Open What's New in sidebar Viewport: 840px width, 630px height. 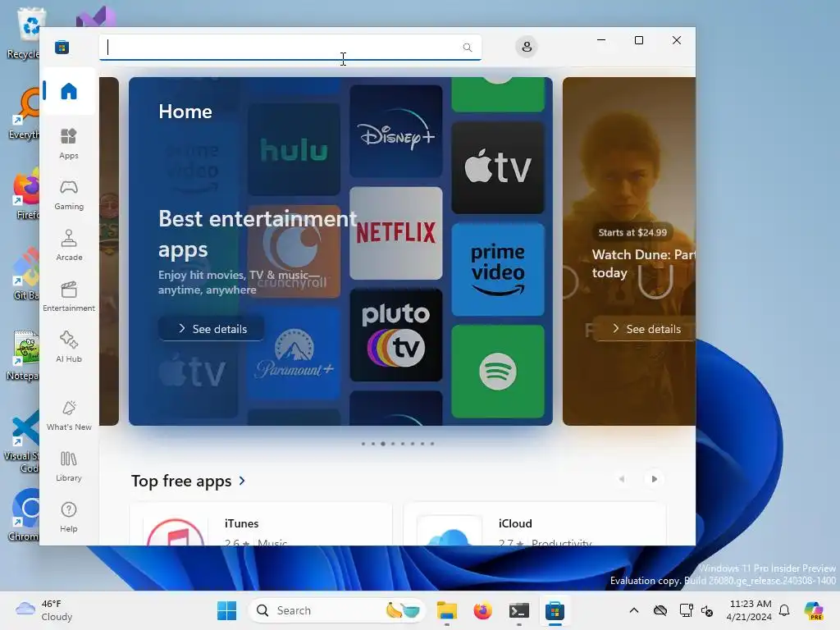pos(69,415)
